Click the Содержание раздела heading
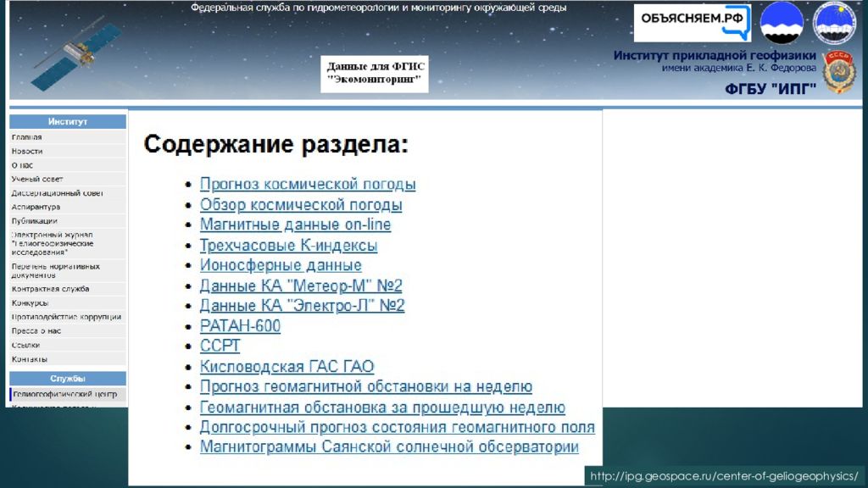 275,144
